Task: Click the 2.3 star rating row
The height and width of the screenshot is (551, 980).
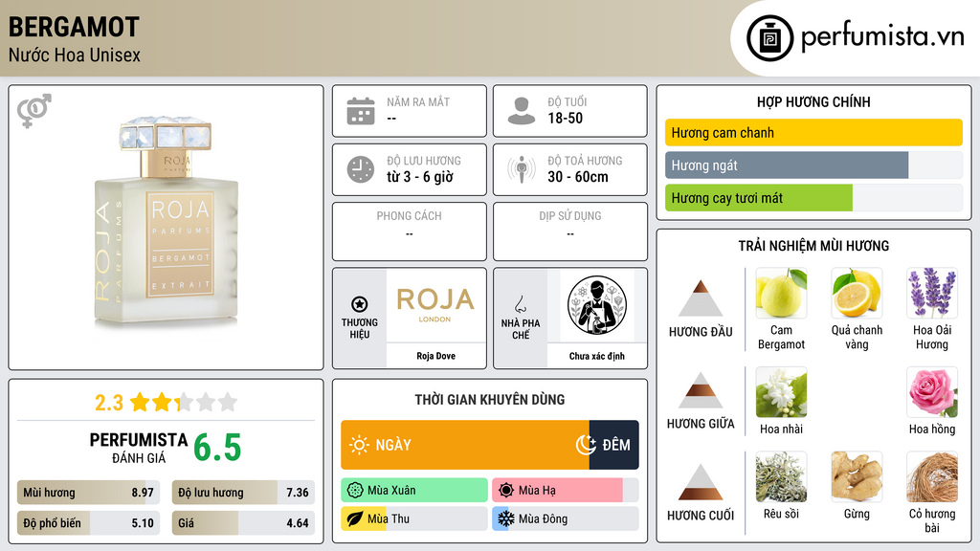Action: click(x=167, y=403)
